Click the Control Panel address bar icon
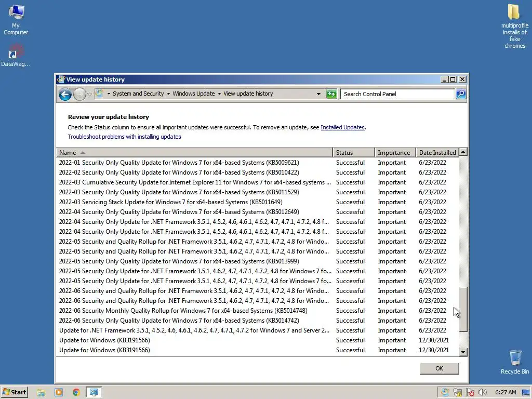The width and height of the screenshot is (532, 399). click(99, 94)
